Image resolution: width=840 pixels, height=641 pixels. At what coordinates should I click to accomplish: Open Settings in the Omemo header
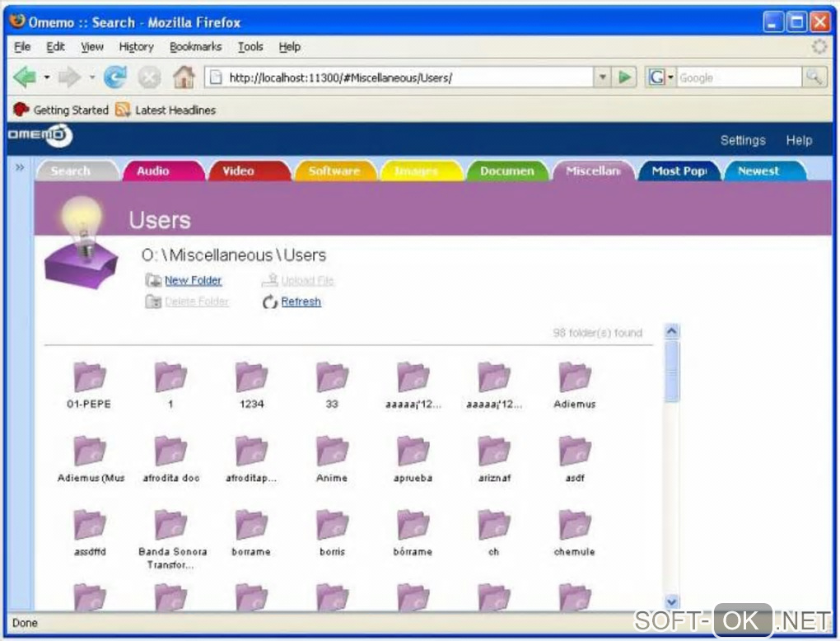coord(743,140)
